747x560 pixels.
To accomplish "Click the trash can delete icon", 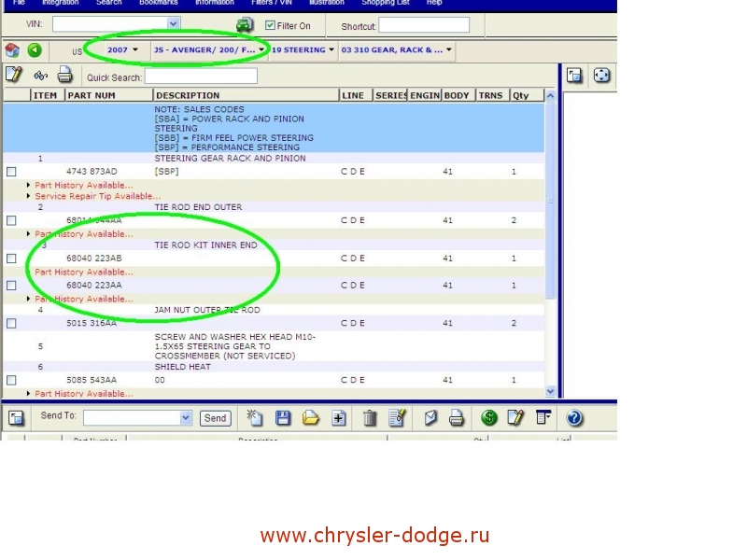I will click(x=370, y=418).
